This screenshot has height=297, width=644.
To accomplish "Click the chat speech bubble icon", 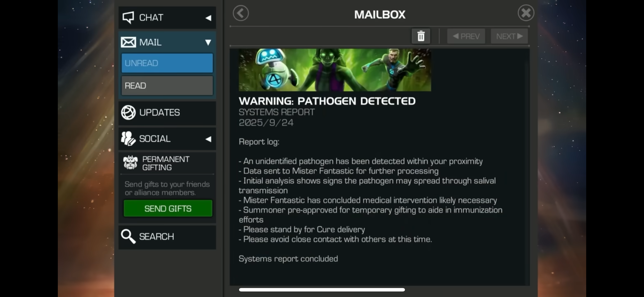I will (x=128, y=17).
